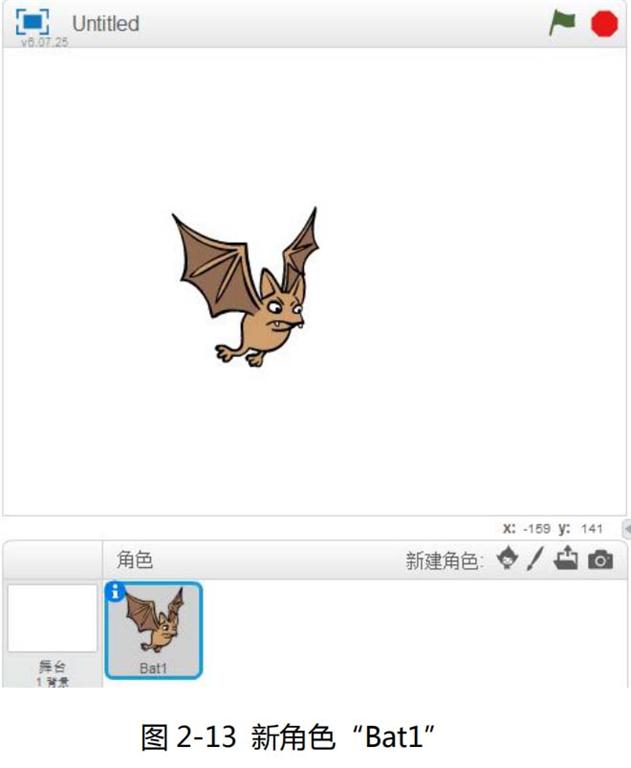Click the Untitled project name field
The height and width of the screenshot is (768, 631).
point(105,23)
